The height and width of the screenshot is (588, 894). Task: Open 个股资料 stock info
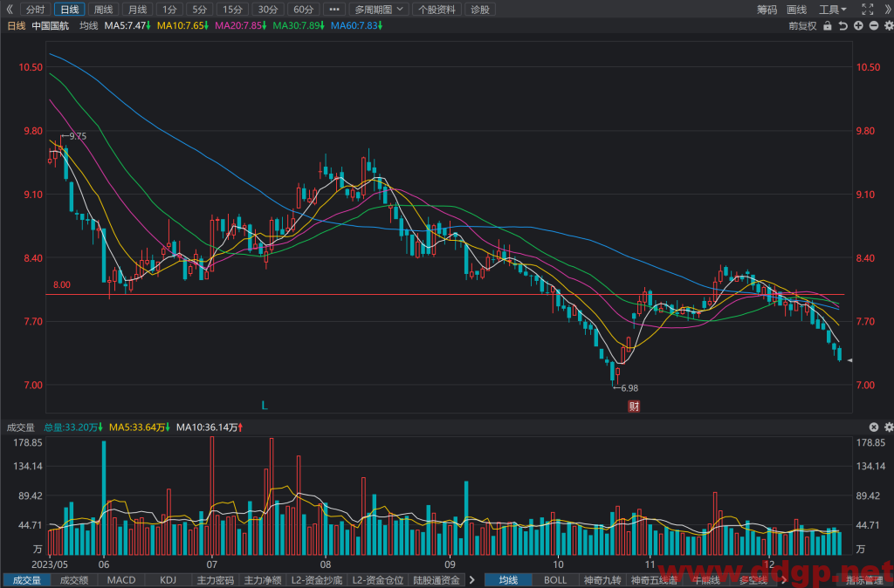click(x=437, y=9)
